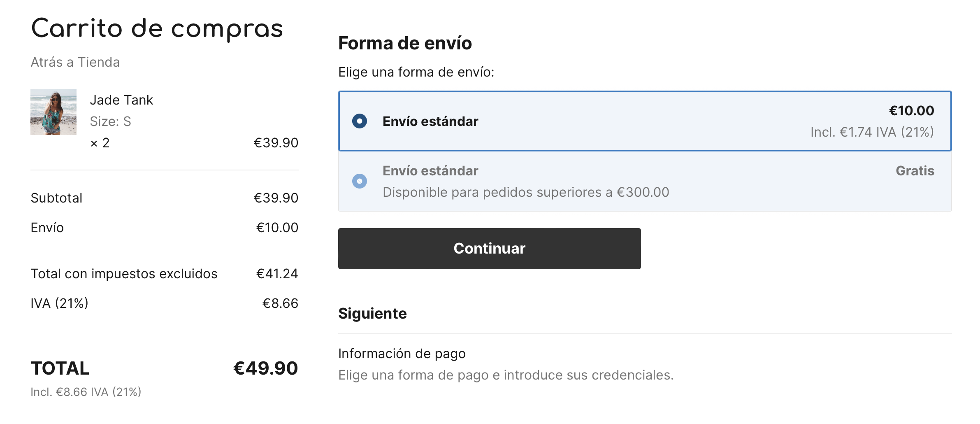This screenshot has height=424, width=980.
Task: Click the text about orders over €300.00
Action: pos(526,192)
